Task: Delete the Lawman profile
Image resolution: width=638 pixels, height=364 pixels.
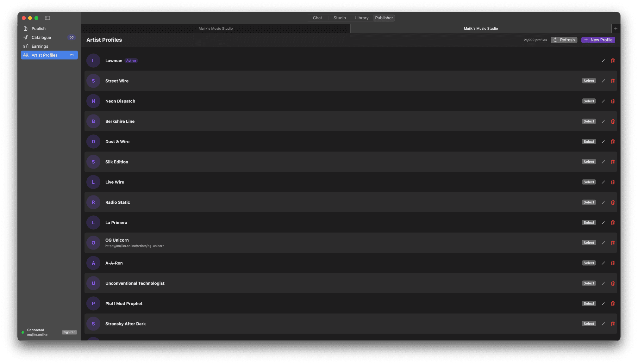Action: (x=613, y=61)
